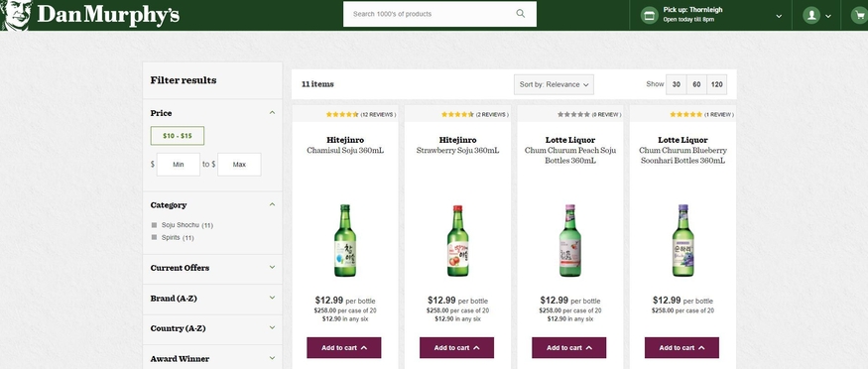Screen dimensions: 868x369
Task: Click the Blueberry Soonhari bottle image
Action: (x=682, y=241)
